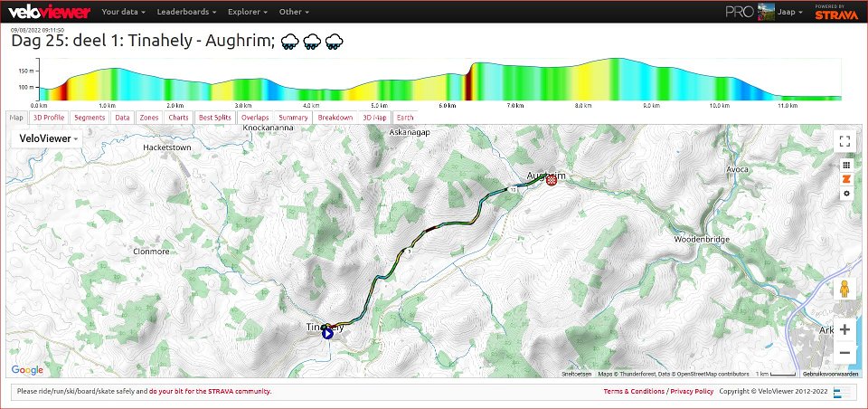This screenshot has width=868, height=409.
Task: Click the orange Zwift icon on map
Action: click(845, 179)
